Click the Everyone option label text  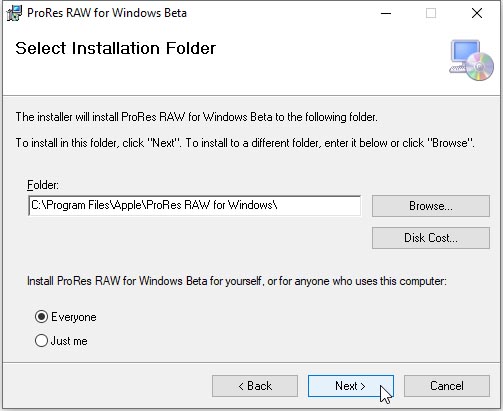[x=74, y=317]
